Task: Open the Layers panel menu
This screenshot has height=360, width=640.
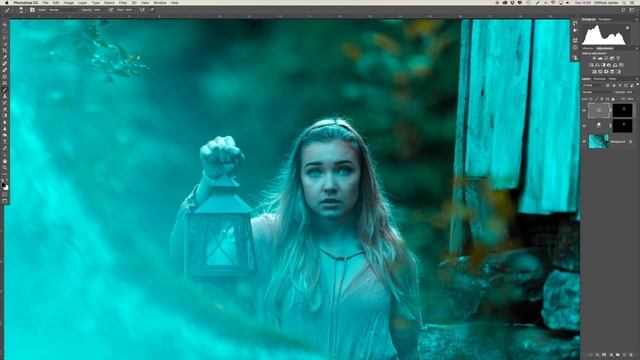Action: pos(637,79)
